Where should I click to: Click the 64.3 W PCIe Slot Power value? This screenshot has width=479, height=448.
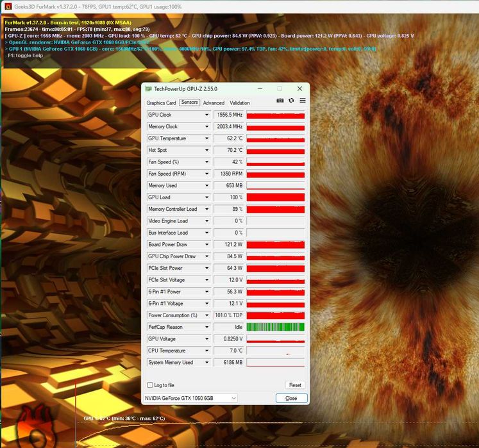pos(228,268)
